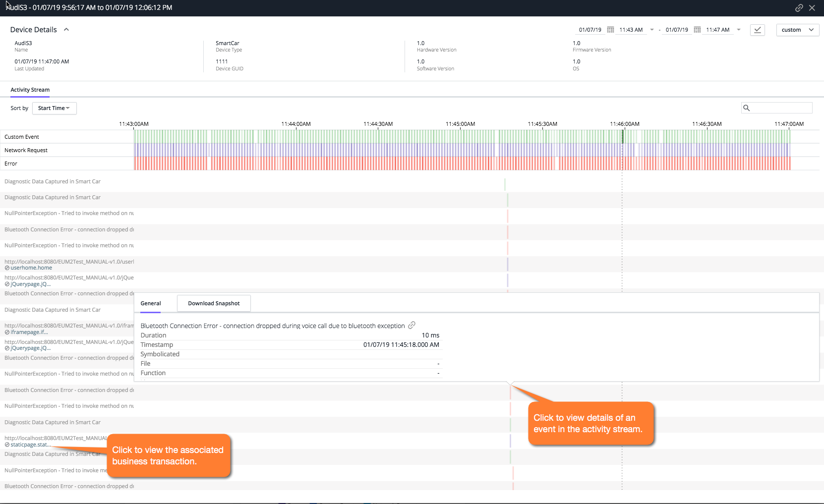
Task: Copy link icon beside Bluetooth Connection Error title
Action: click(412, 326)
